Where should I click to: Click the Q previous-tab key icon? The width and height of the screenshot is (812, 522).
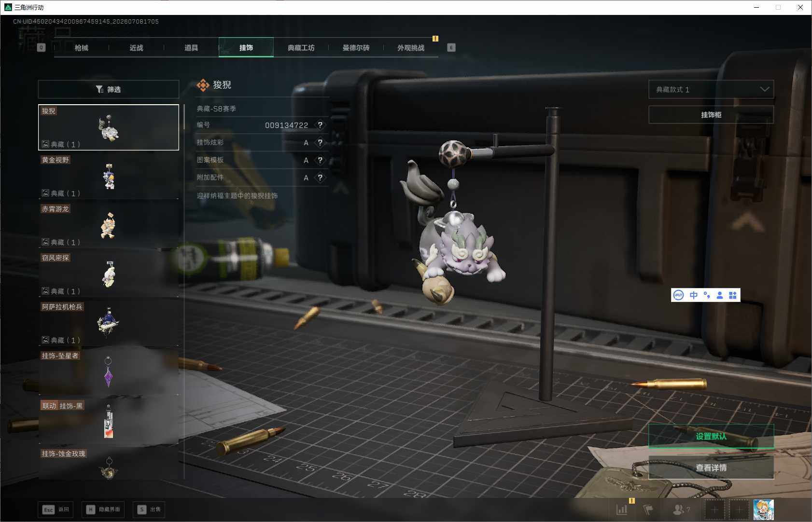click(42, 48)
